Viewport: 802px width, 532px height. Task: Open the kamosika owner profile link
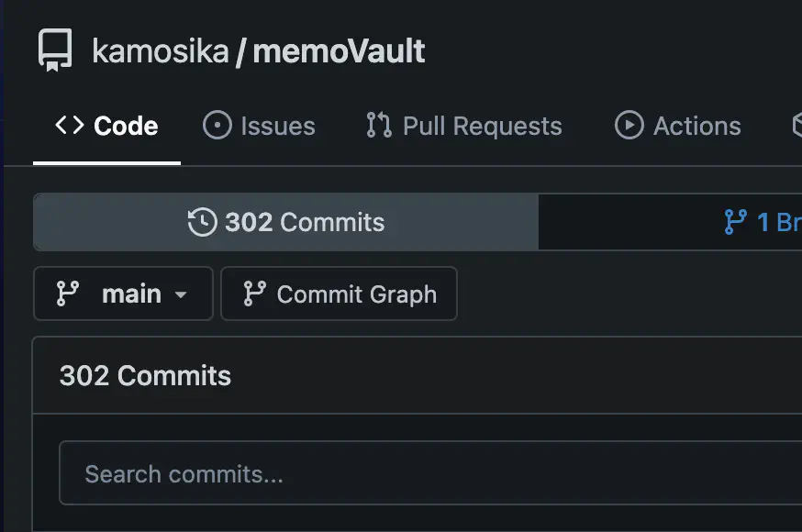tap(161, 51)
